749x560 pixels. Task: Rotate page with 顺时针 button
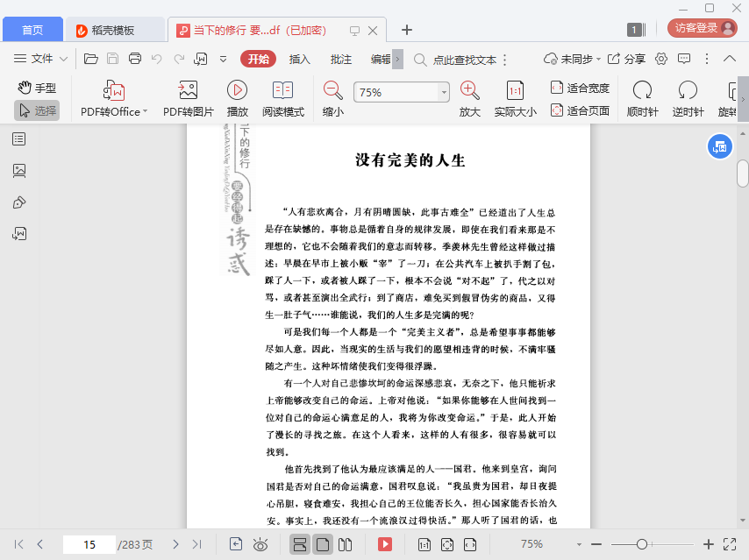[x=642, y=99]
